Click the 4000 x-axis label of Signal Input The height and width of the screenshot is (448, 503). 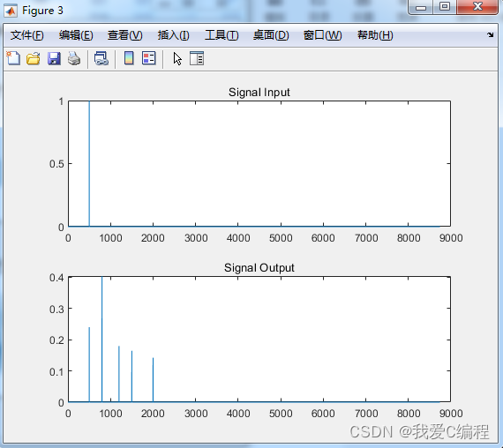coord(238,238)
